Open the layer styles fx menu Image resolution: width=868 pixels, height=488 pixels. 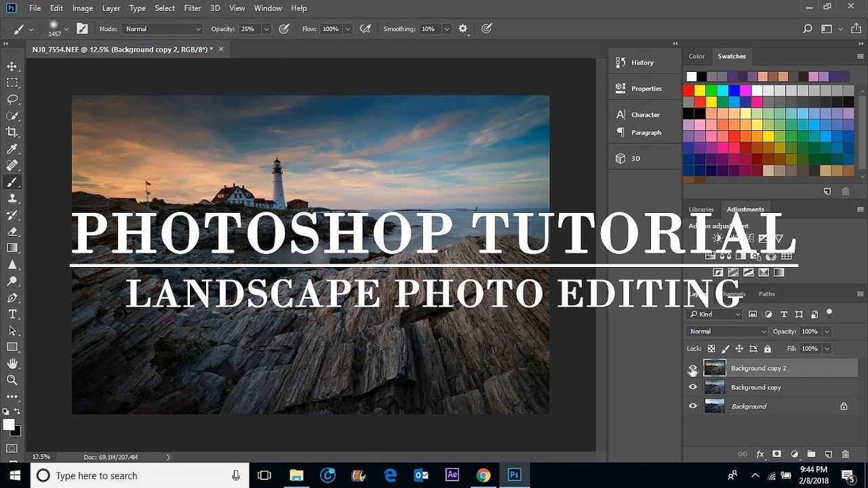760,454
